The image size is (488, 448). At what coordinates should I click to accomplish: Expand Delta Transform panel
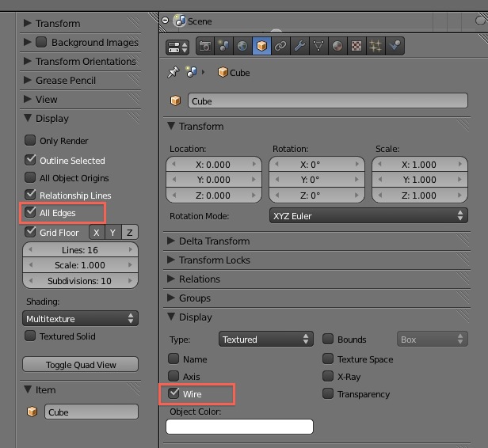click(171, 241)
